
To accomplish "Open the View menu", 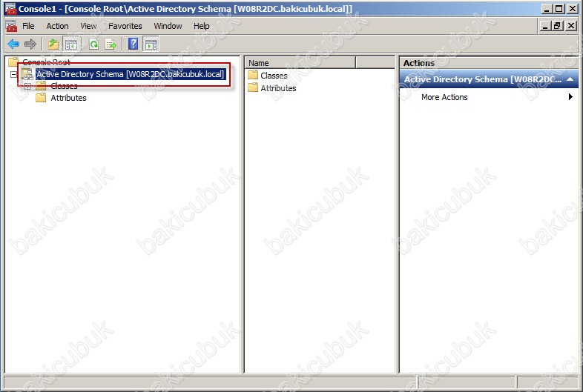I will point(88,26).
